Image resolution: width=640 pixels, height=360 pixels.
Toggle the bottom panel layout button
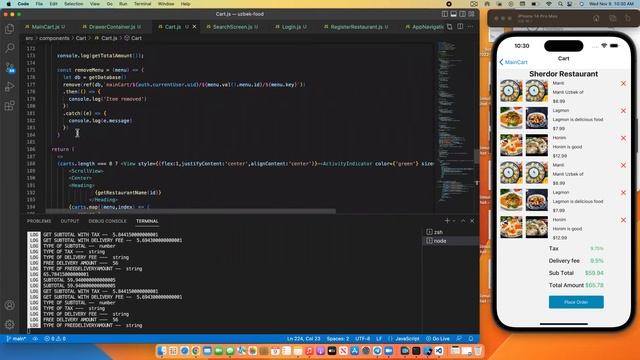pyautogui.click(x=453, y=14)
